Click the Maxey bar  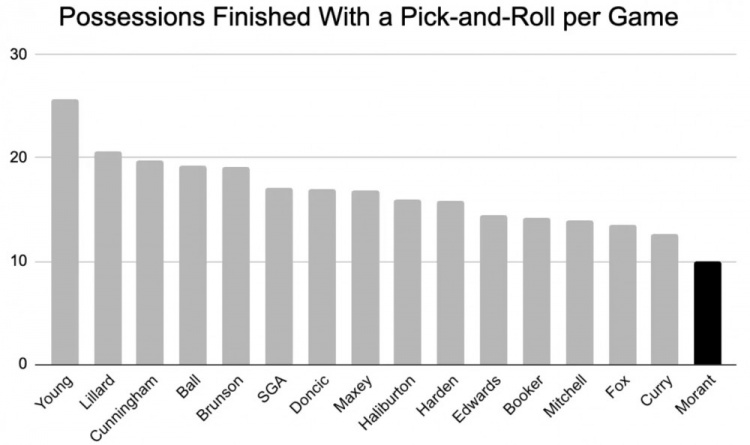[x=365, y=277]
